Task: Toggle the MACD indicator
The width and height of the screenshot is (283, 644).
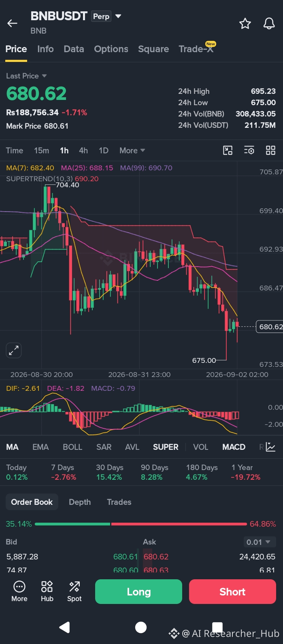Action: (234, 447)
